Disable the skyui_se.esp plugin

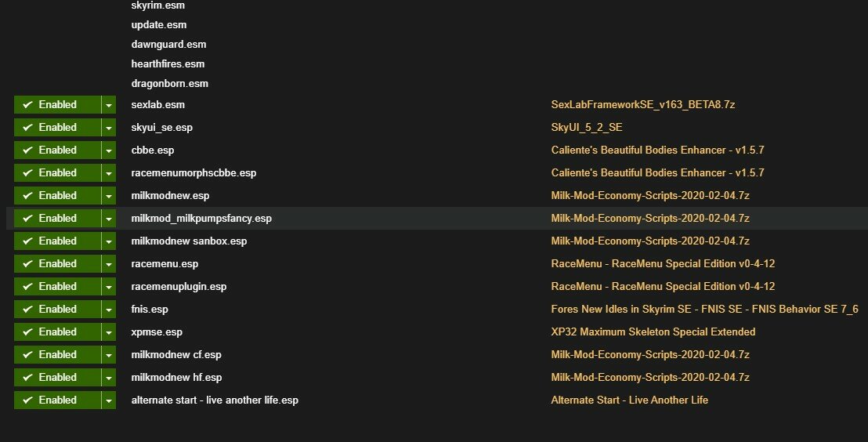(57, 128)
